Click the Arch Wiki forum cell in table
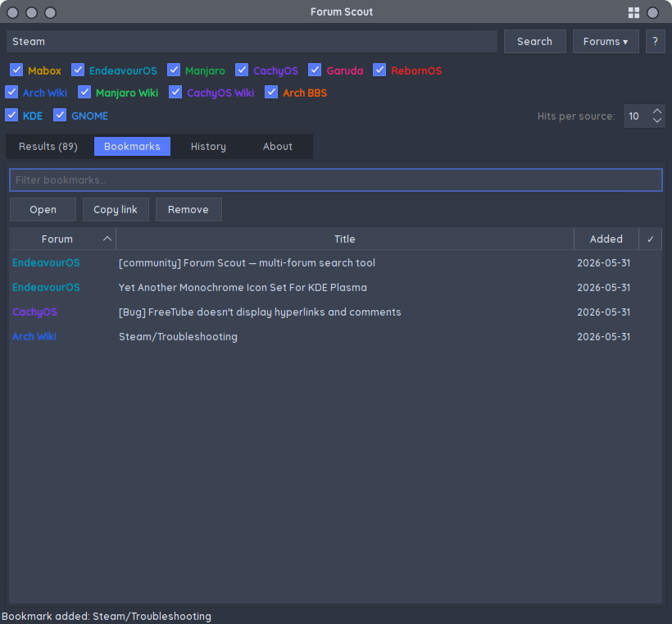The height and width of the screenshot is (624, 672). (34, 337)
